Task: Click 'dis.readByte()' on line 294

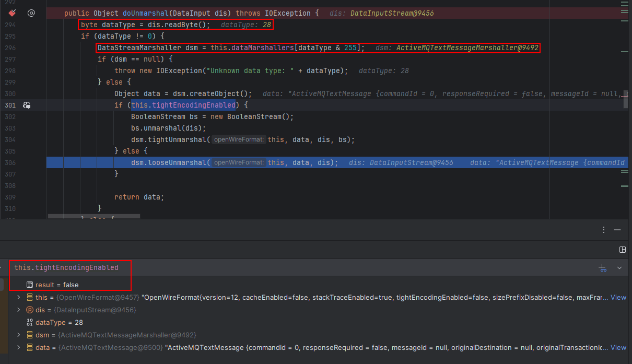Action: click(x=178, y=25)
